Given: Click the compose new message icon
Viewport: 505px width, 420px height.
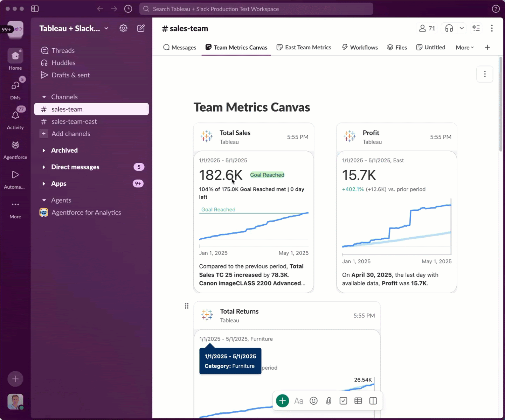Looking at the screenshot, I should [141, 28].
